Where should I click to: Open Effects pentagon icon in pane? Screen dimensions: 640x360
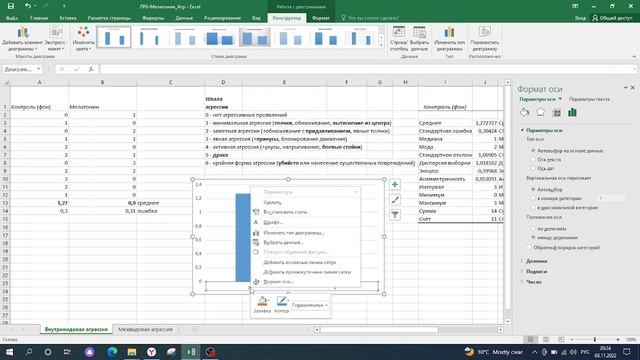tap(540, 112)
